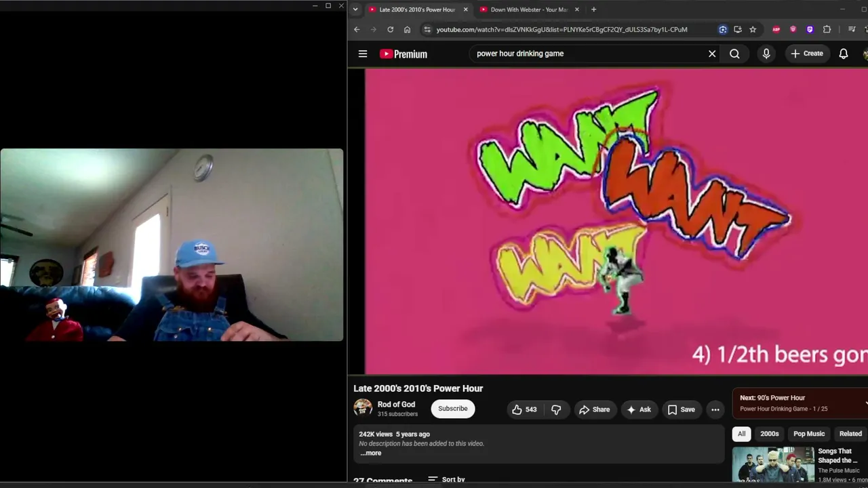868x488 pixels.
Task: View site information for youtube.com
Action: [427, 29]
